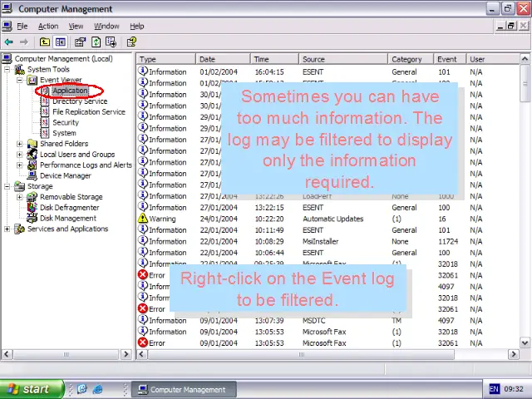Click the Refresh toolbar icon
532x399 pixels.
96,42
